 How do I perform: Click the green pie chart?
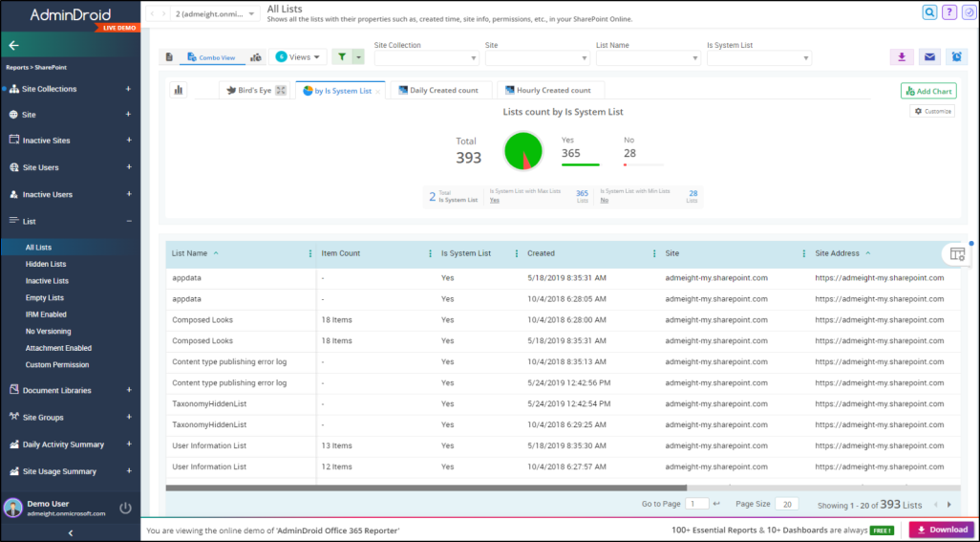coord(523,151)
